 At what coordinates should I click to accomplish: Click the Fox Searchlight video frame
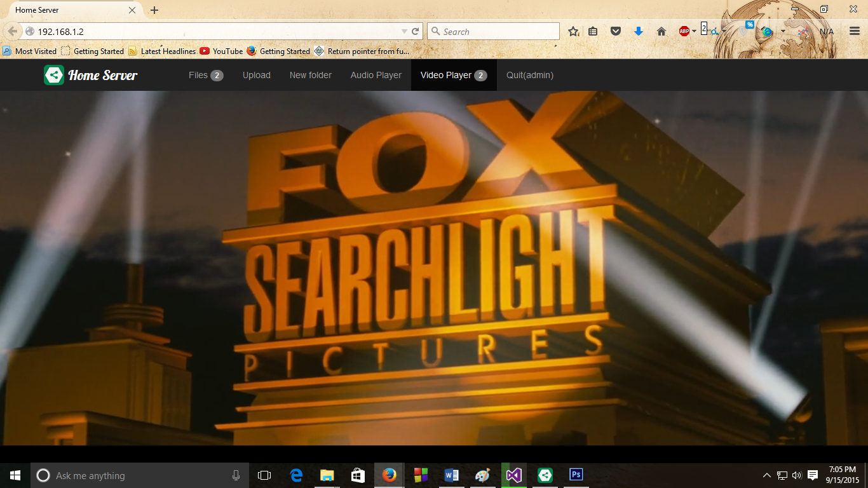click(x=434, y=268)
